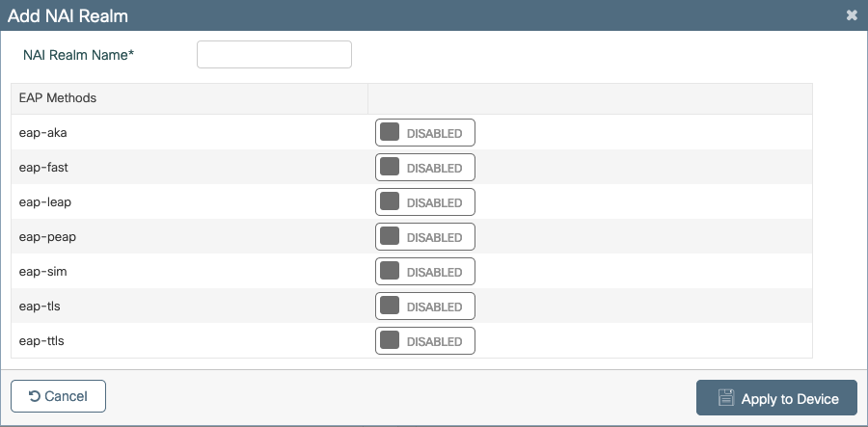Enable eap-ttls using its toggle
This screenshot has height=427, width=868.
(x=424, y=341)
